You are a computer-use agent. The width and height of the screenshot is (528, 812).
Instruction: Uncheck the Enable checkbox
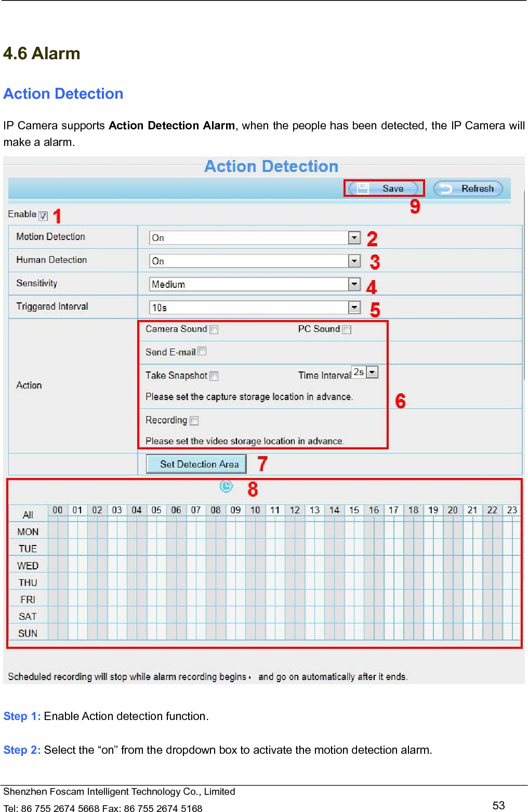[x=43, y=216]
